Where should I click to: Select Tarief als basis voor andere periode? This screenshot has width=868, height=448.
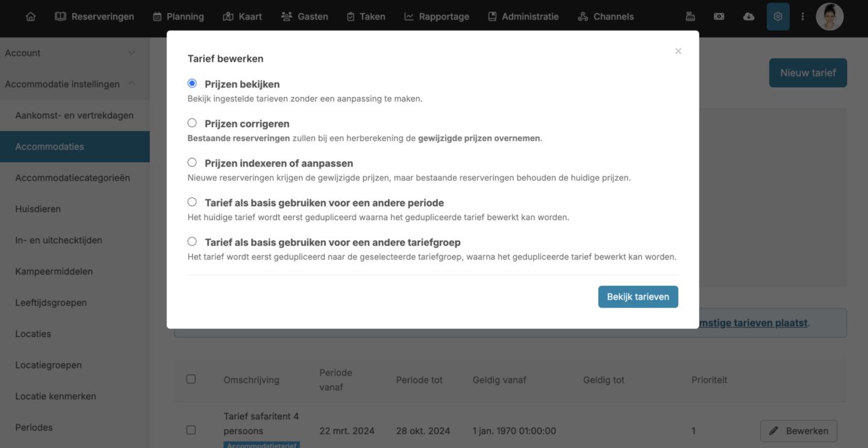pos(192,202)
